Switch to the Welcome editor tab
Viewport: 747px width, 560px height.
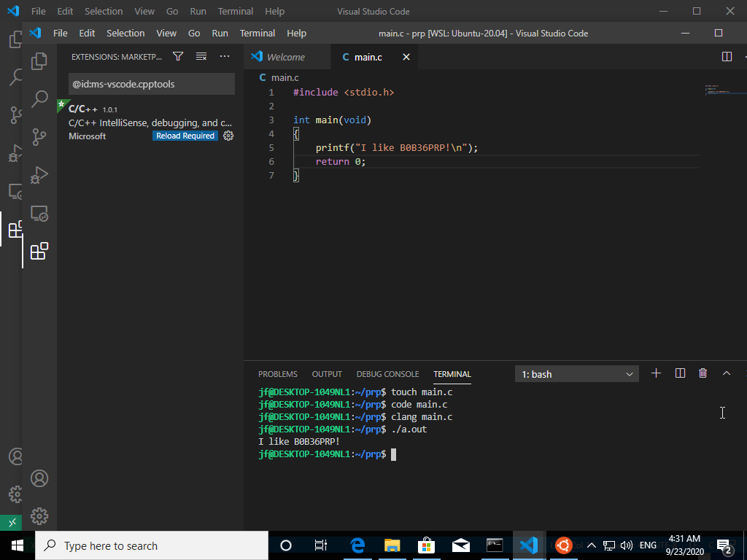tap(285, 57)
